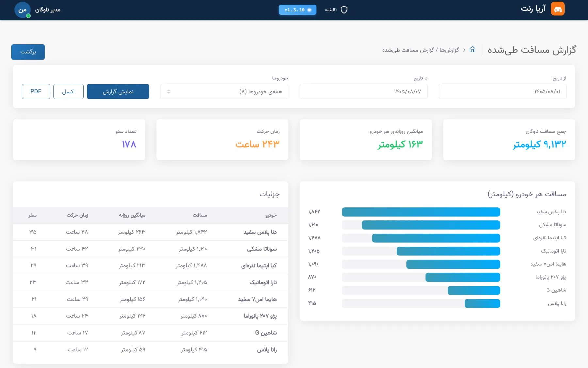Viewport: 588px width, 368px height.
Task: Click the از تاریخ start date field
Action: 502,92
